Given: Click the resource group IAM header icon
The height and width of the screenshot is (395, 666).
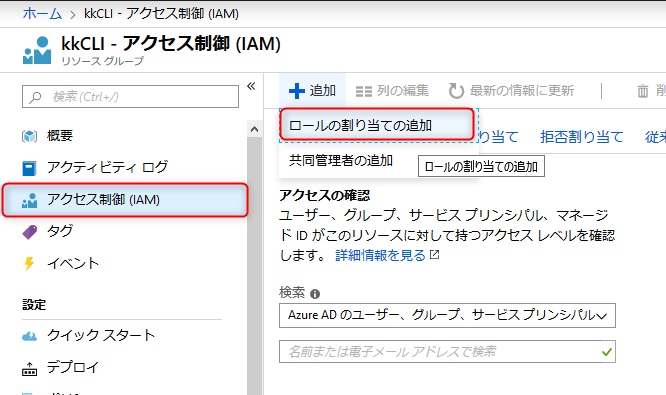Looking at the screenshot, I should coord(37,50).
